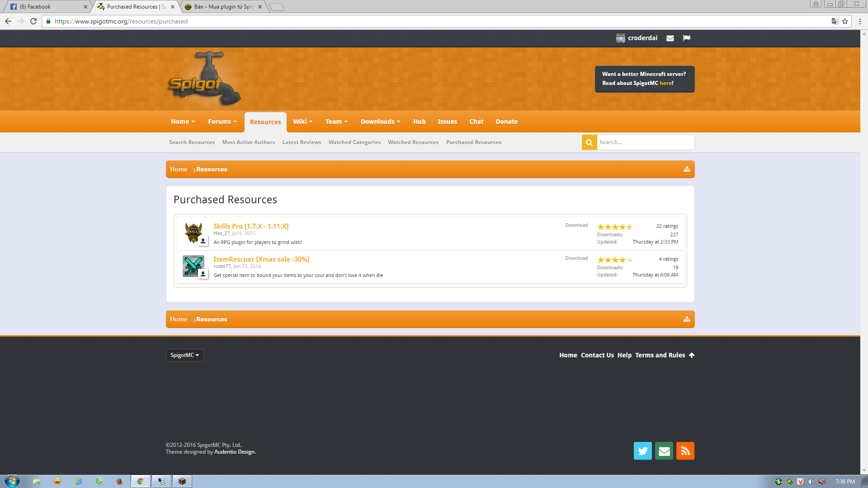Click the orange search magnifier button

click(589, 142)
